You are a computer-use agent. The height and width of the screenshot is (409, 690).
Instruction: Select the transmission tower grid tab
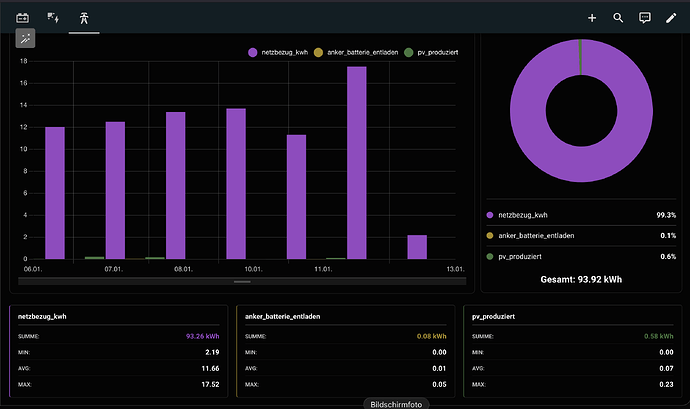[84, 18]
